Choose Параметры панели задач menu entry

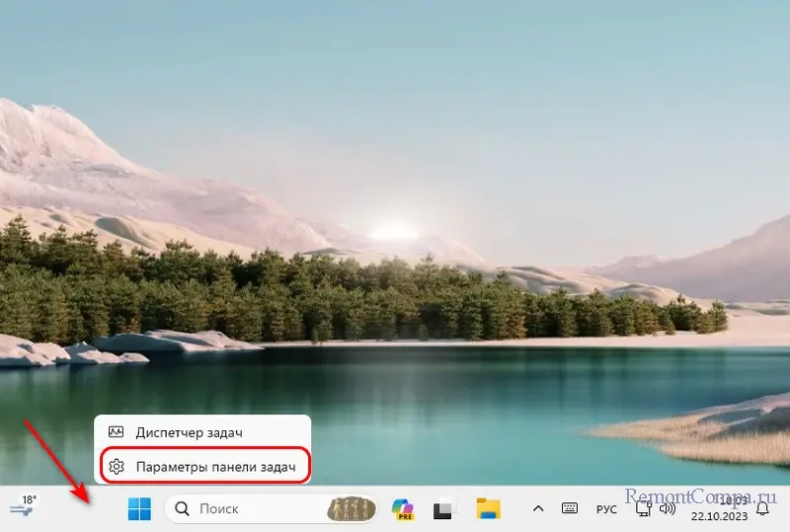click(215, 466)
